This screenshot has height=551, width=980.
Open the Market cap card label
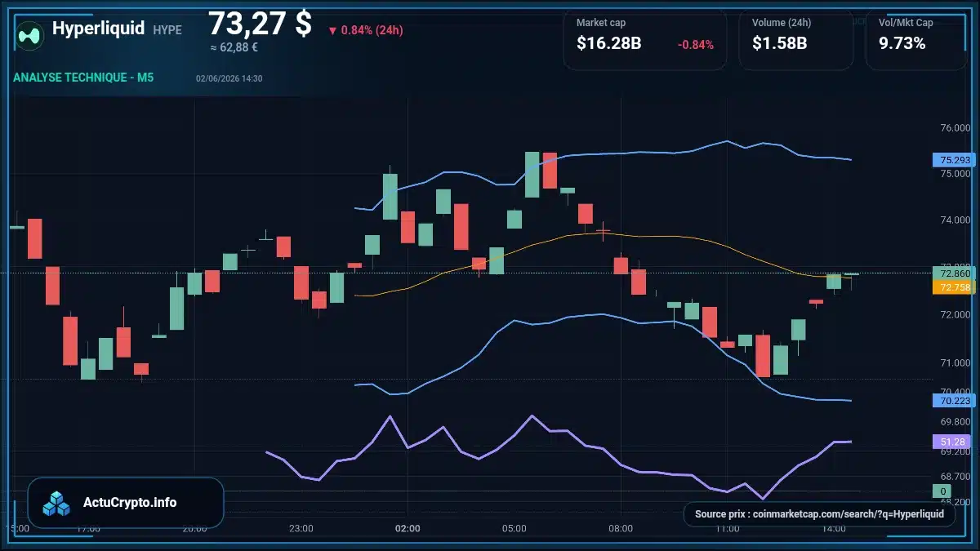(x=601, y=23)
